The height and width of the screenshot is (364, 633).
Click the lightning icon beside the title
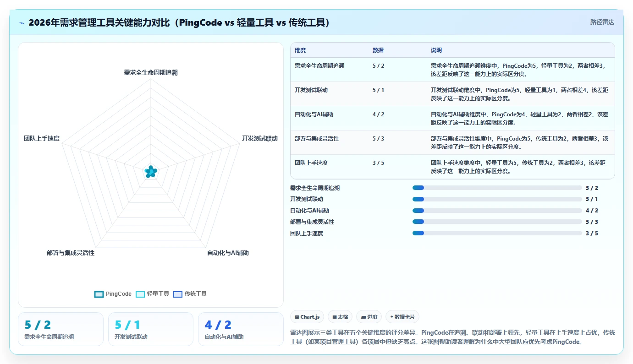(22, 23)
